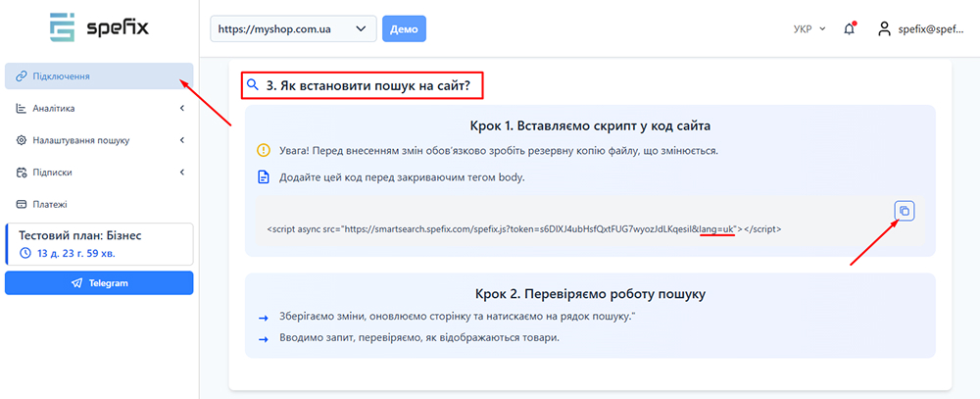Screen dimensions: 980x399
Task: Click the Додайте цей код instruction text
Action: [402, 177]
